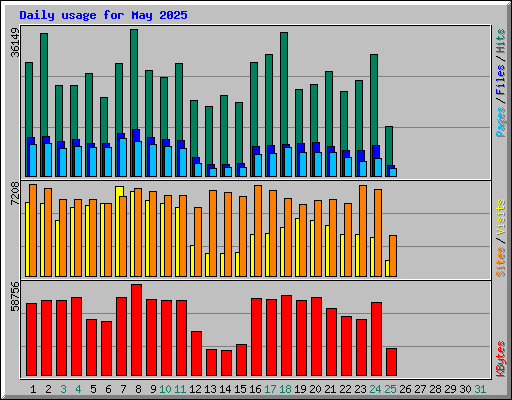Viewport: 512px width, 400px height.
Task: Click the green 'Hits' legend label
Action: pyautogui.click(x=501, y=41)
